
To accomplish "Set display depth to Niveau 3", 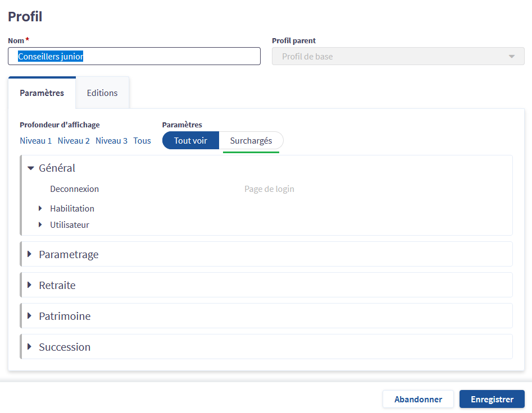I will point(111,141).
